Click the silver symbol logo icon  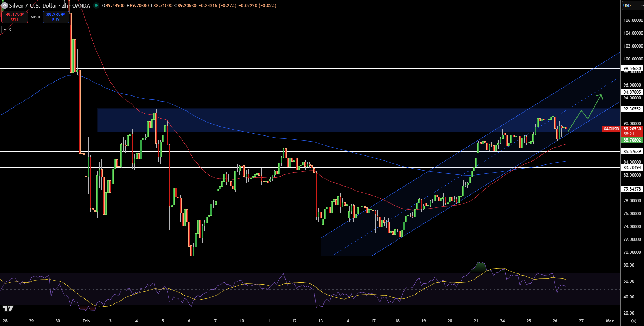coord(4,5)
